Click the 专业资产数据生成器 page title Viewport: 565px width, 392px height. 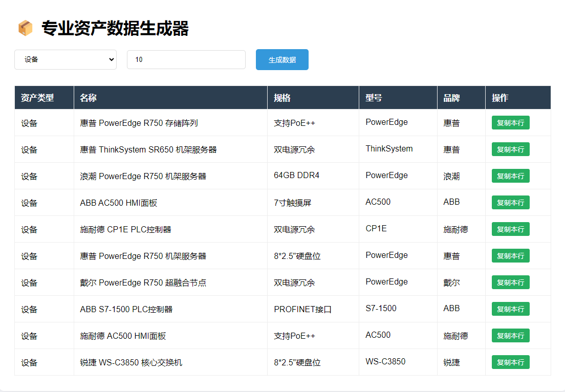(x=115, y=29)
